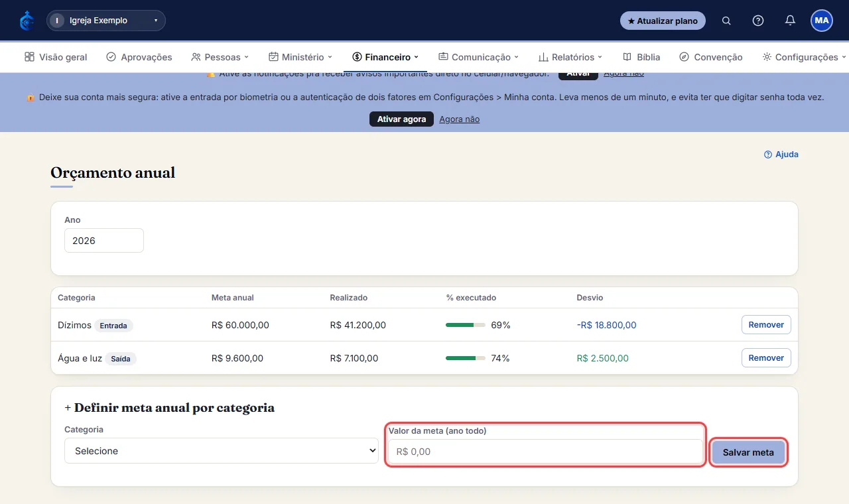
Task: Click the Ativar agora button
Action: click(x=401, y=119)
